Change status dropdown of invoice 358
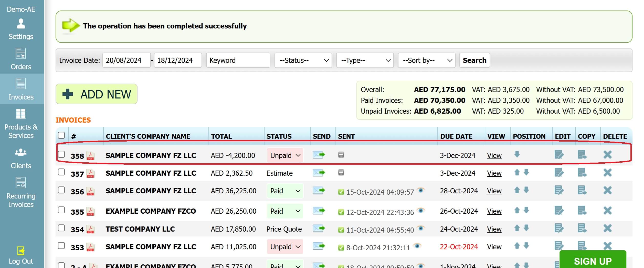This screenshot has width=644, height=268. click(285, 155)
